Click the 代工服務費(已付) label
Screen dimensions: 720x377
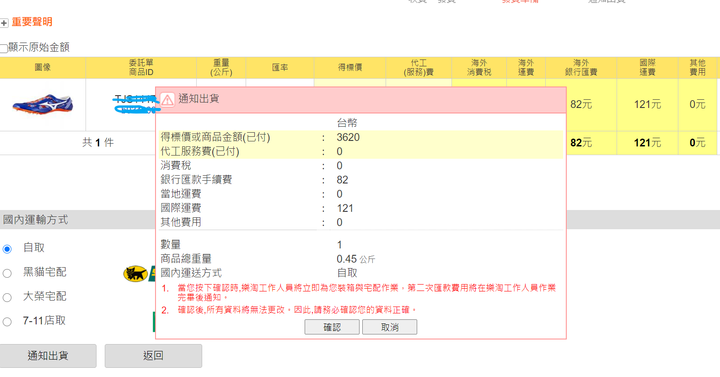click(200, 152)
